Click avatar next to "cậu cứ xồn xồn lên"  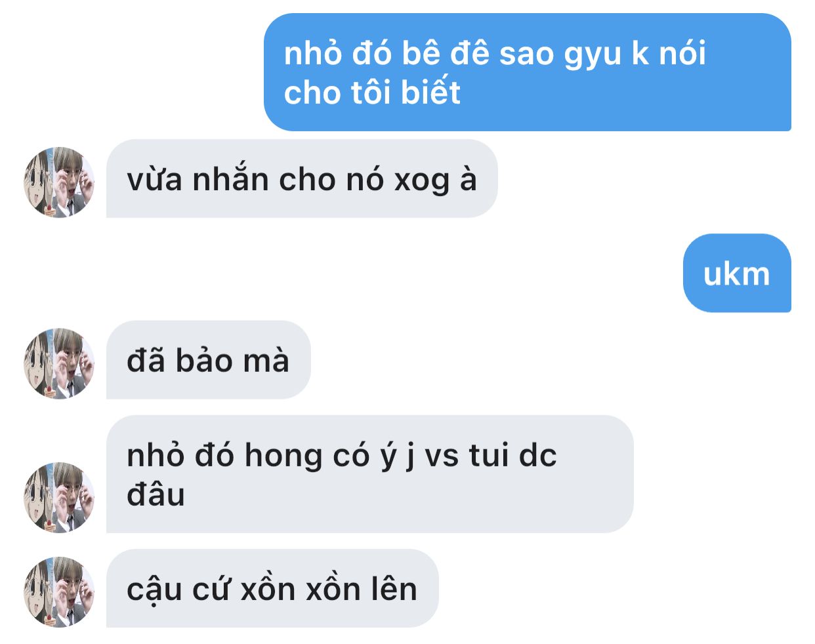pos(59,592)
